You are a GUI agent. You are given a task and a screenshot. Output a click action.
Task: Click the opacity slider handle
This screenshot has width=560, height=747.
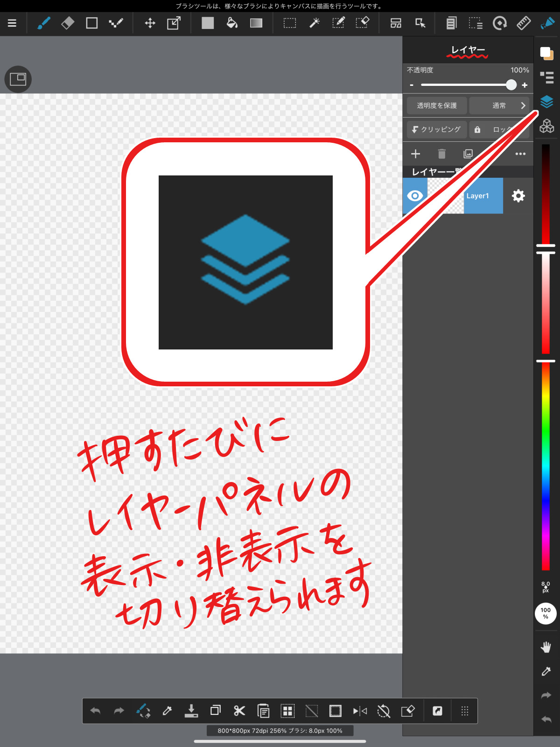point(511,85)
